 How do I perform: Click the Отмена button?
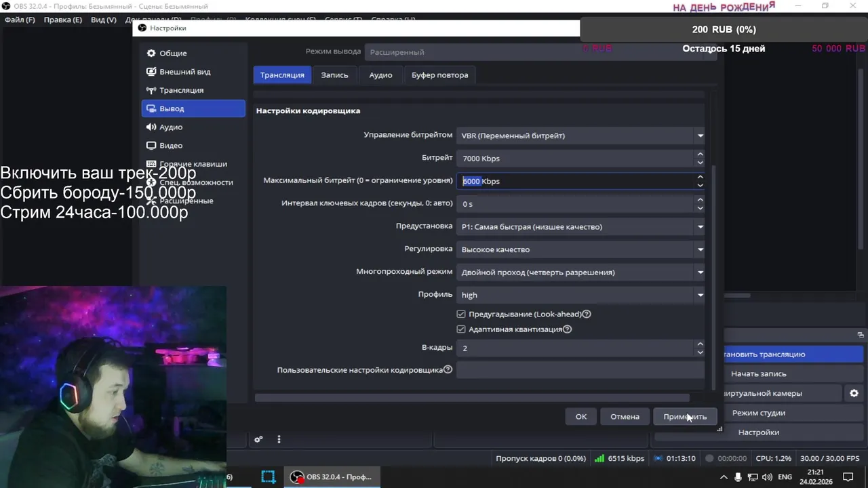pyautogui.click(x=625, y=416)
